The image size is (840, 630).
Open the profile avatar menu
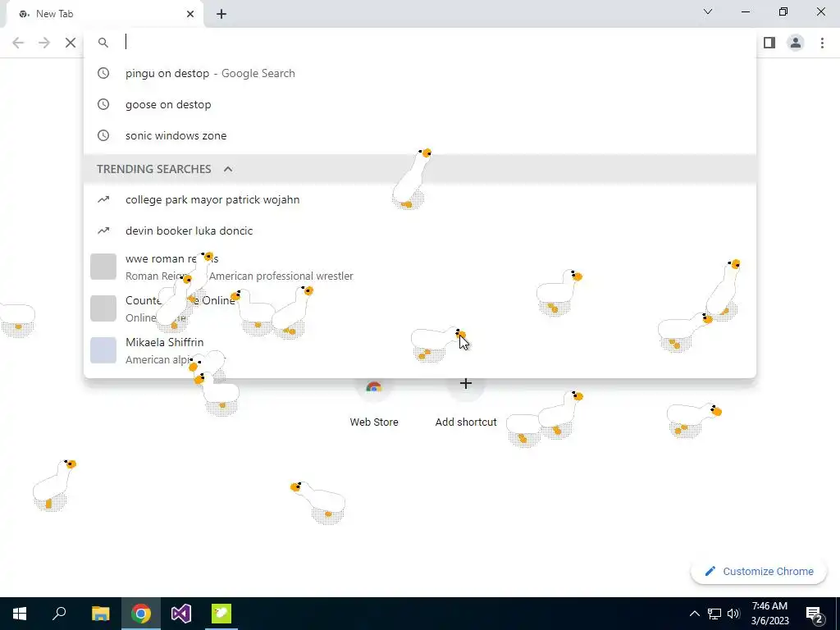[796, 43]
